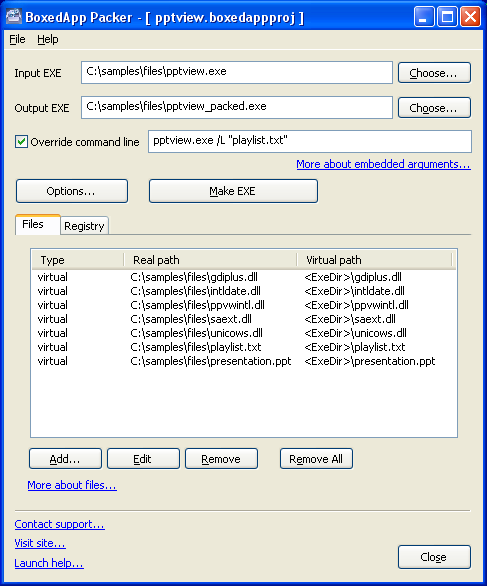Viewport: 487px width, 586px height.
Task: Click the Remove All button
Action: coord(316,459)
